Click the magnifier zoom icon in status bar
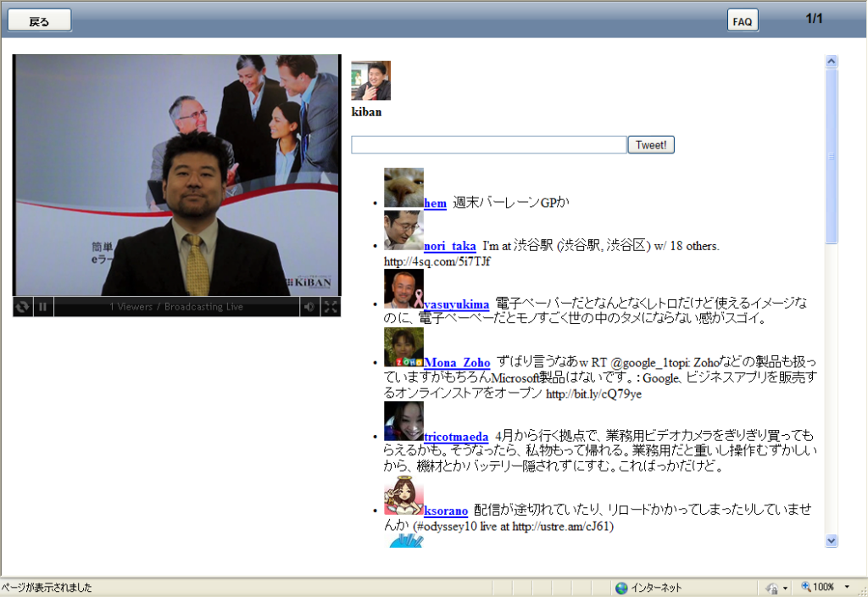The width and height of the screenshot is (868, 597). (805, 586)
